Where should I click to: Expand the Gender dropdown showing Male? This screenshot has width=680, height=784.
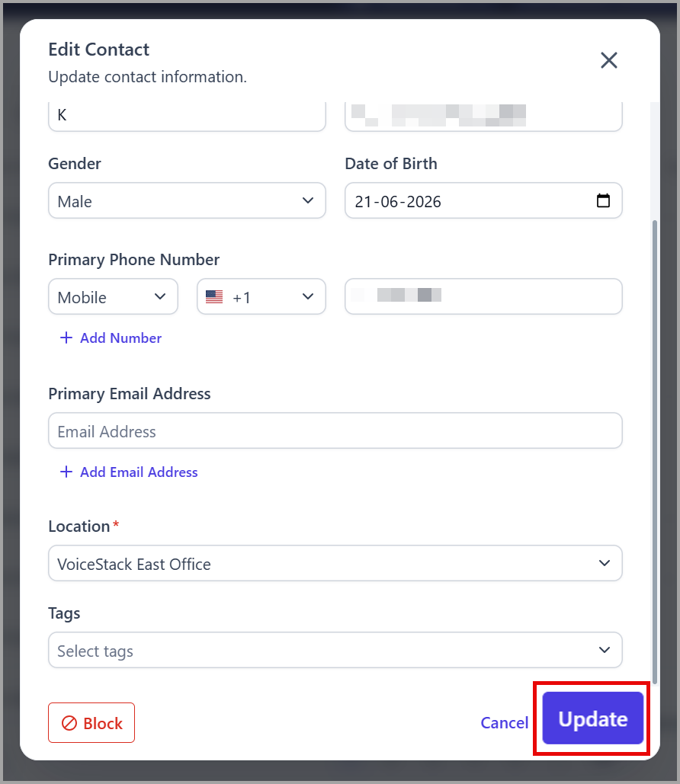coord(187,200)
